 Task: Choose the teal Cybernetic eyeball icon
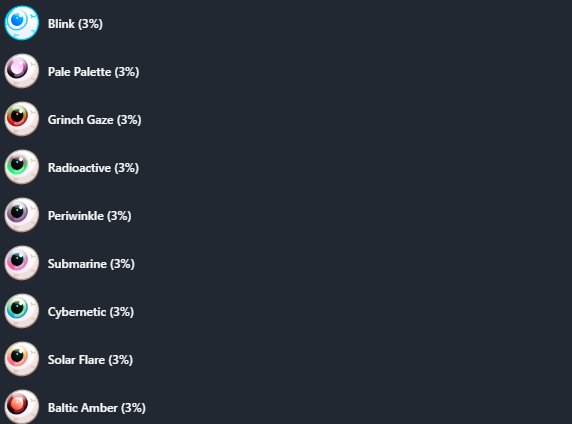(x=22, y=311)
